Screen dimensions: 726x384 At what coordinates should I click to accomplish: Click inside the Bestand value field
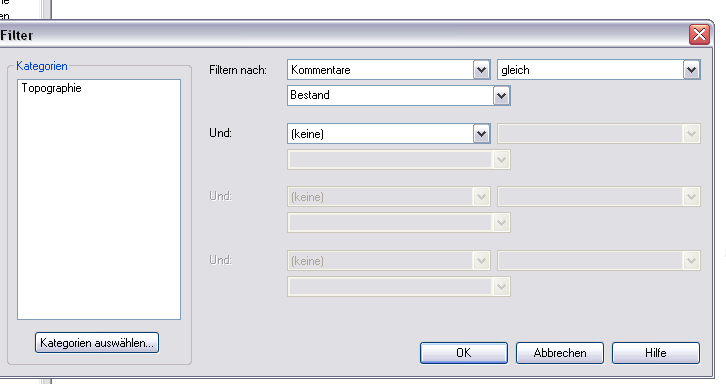tap(390, 95)
